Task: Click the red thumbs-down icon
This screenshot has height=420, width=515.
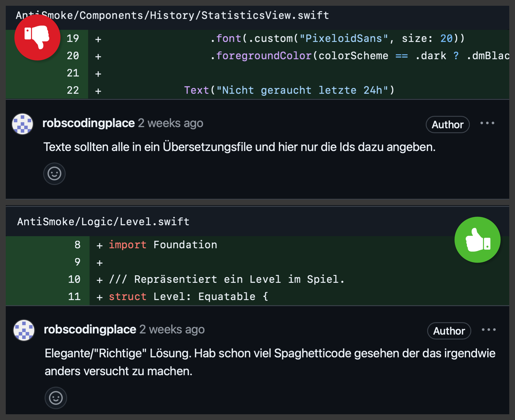Action: tap(37, 37)
